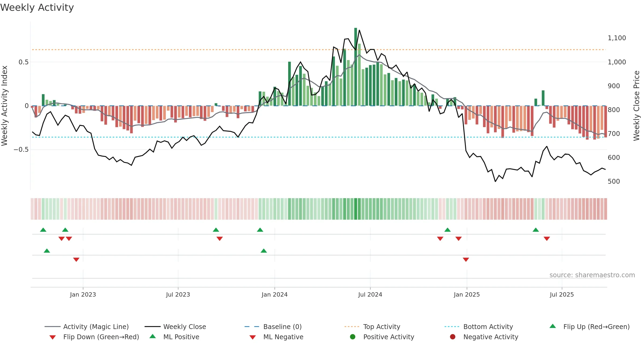Click the red ML Negative triangle before Jan 2023
The width and height of the screenshot is (644, 362).
[76, 260]
